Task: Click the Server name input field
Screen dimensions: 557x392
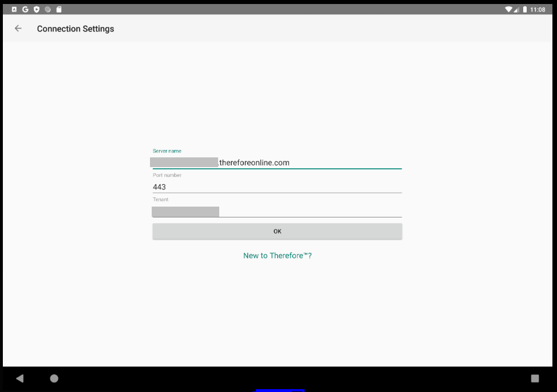Action: [277, 162]
